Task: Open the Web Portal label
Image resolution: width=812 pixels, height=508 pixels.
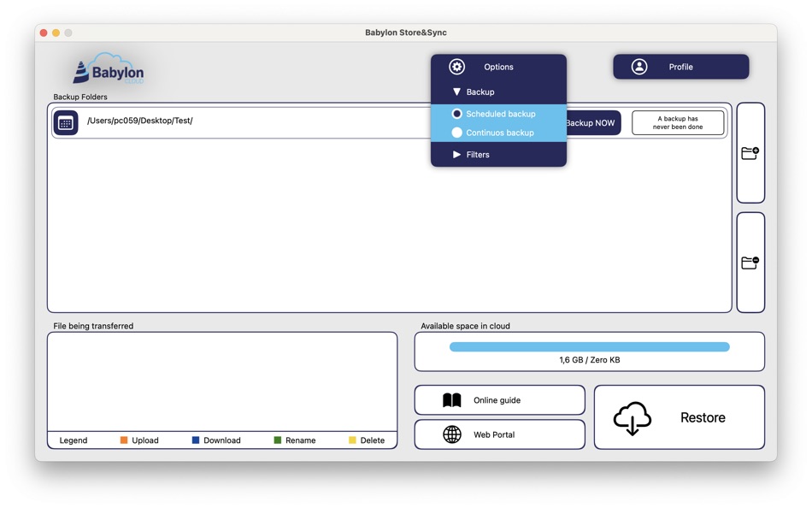Action: pyautogui.click(x=494, y=434)
